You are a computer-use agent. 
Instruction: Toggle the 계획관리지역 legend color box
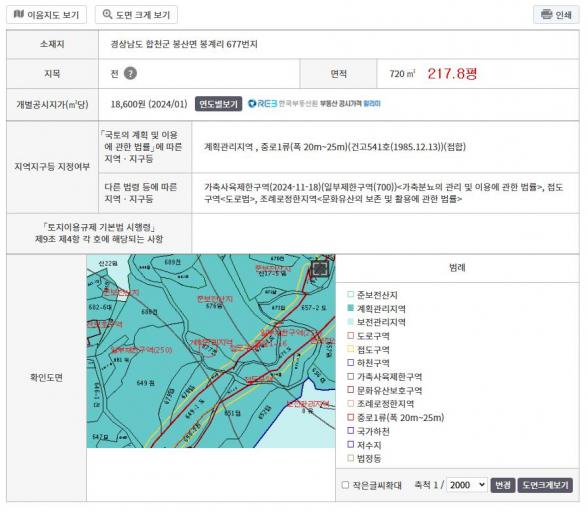351,308
